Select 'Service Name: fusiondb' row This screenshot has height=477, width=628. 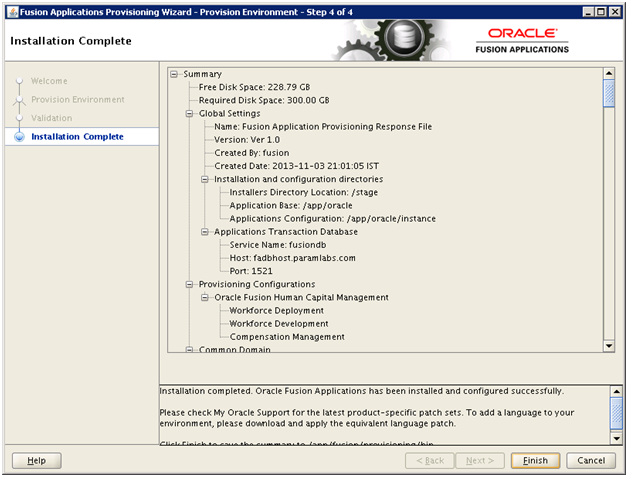(278, 245)
